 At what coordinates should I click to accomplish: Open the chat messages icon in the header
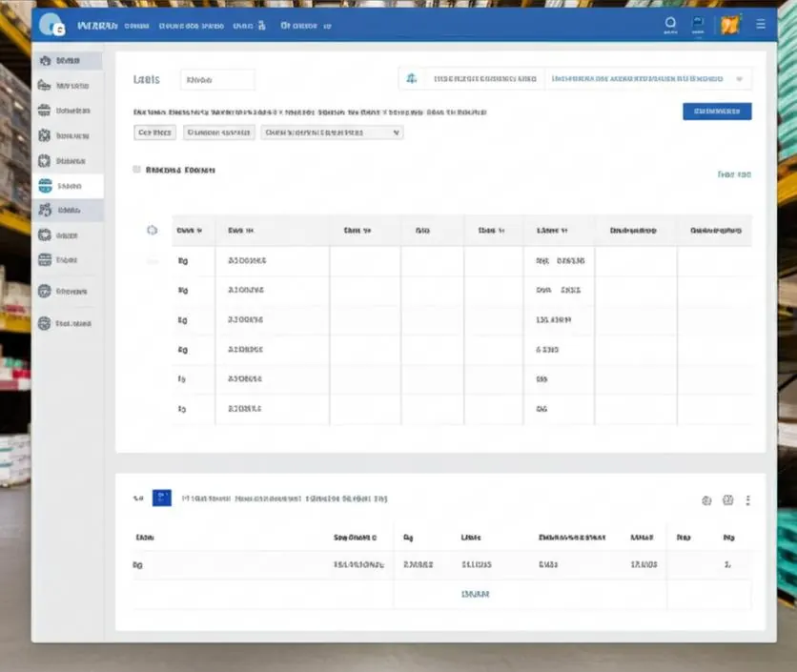click(x=698, y=22)
